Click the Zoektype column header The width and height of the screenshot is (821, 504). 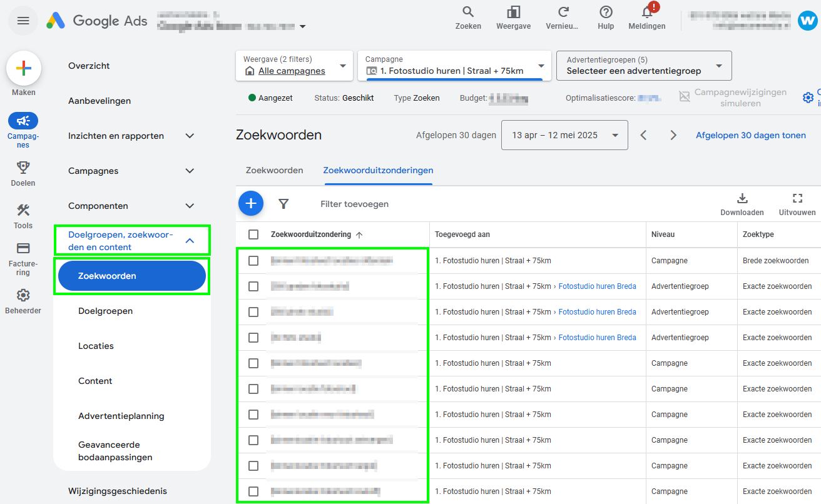758,234
